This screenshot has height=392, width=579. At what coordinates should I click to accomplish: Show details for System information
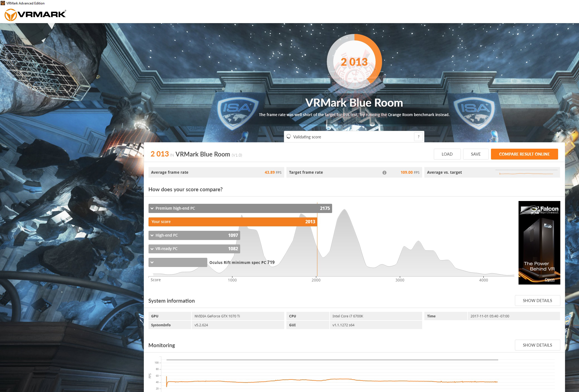tap(537, 300)
